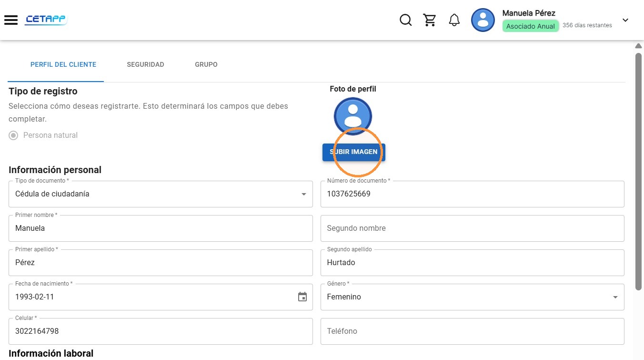The height and width of the screenshot is (360, 644).
Task: Click the user avatar in the header
Action: pos(483,20)
